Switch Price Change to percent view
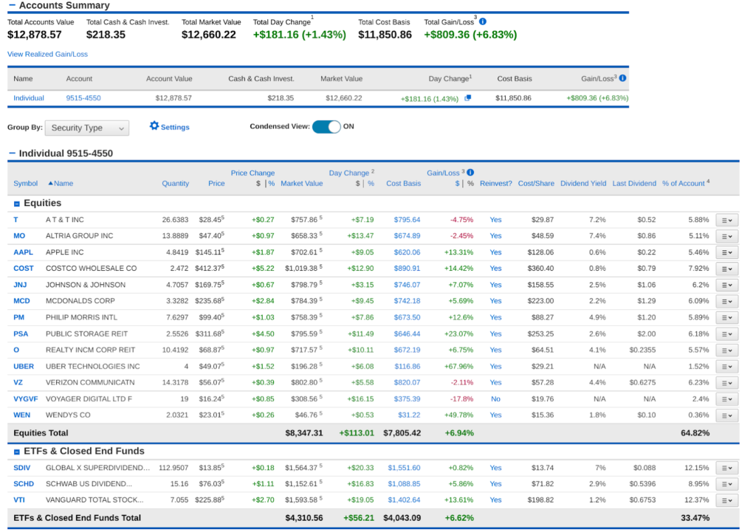The height and width of the screenshot is (532, 756). tap(271, 184)
